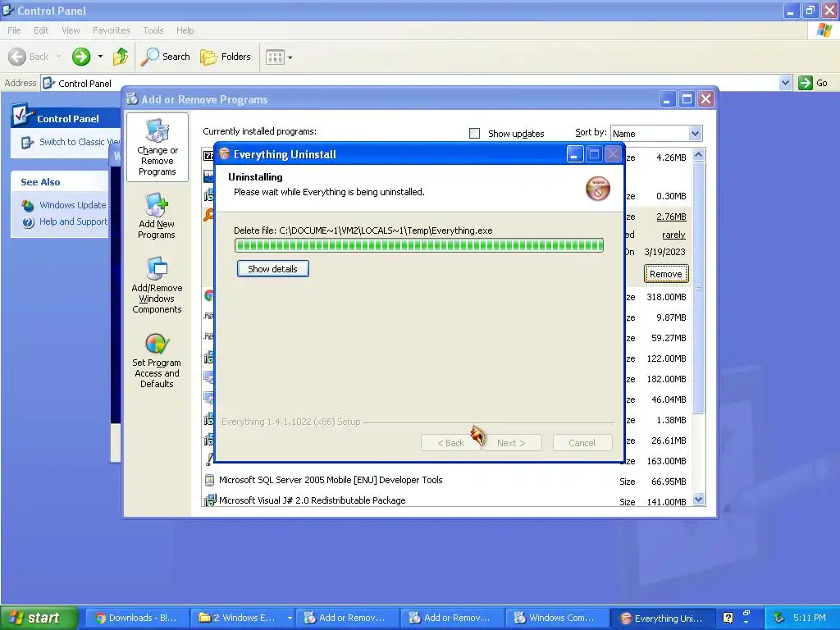Click the system tray network icon
Viewport: 840px width, 630px height.
pos(779,618)
